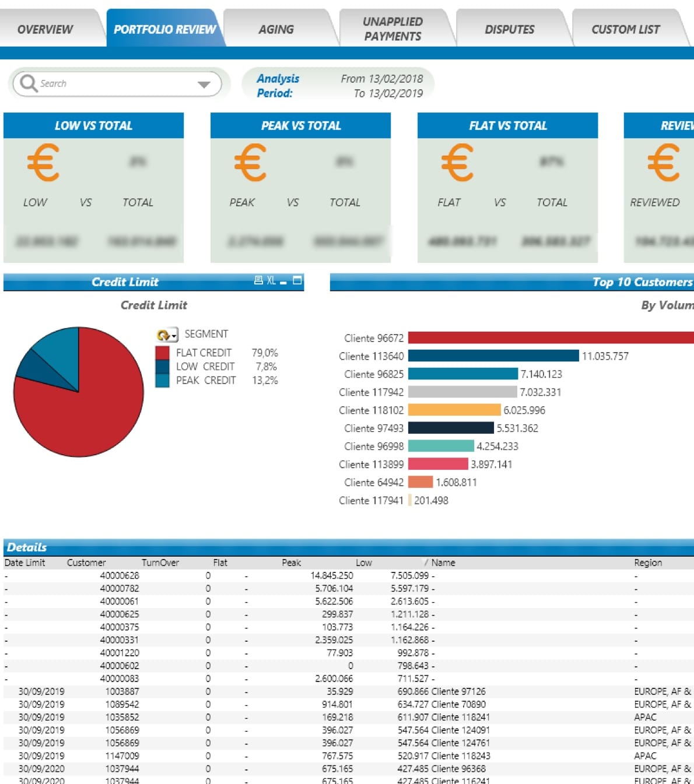Select the Cliente 113640 bar

493,356
